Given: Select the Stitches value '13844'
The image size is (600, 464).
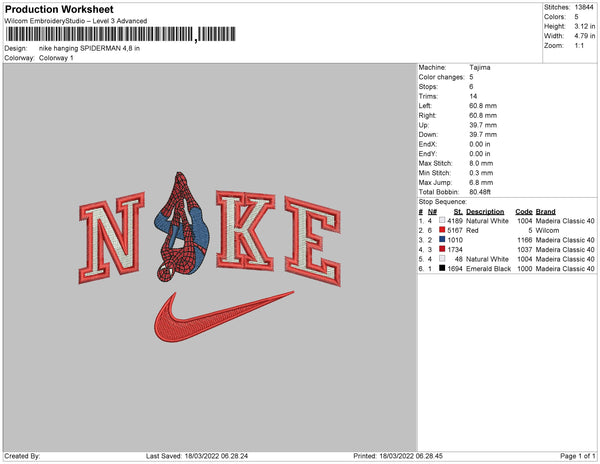Looking at the screenshot, I should tap(584, 7).
